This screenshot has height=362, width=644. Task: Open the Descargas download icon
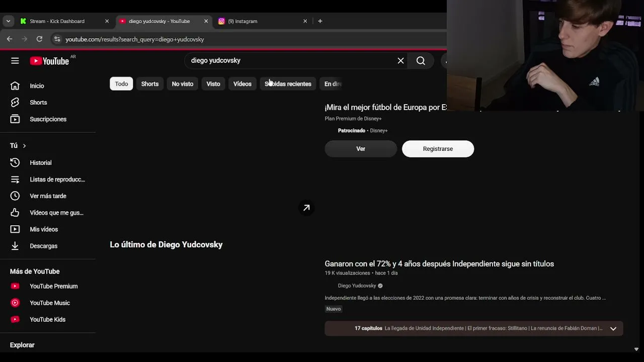click(x=15, y=246)
